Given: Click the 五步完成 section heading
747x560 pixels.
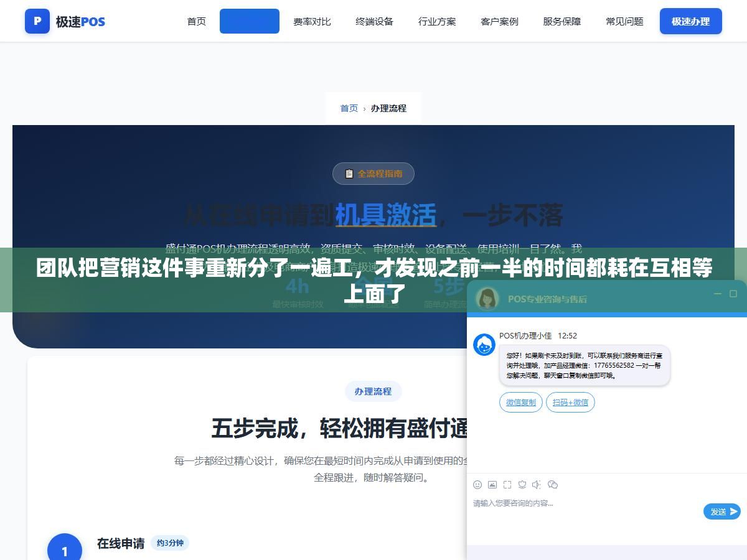Looking at the screenshot, I should [339, 429].
